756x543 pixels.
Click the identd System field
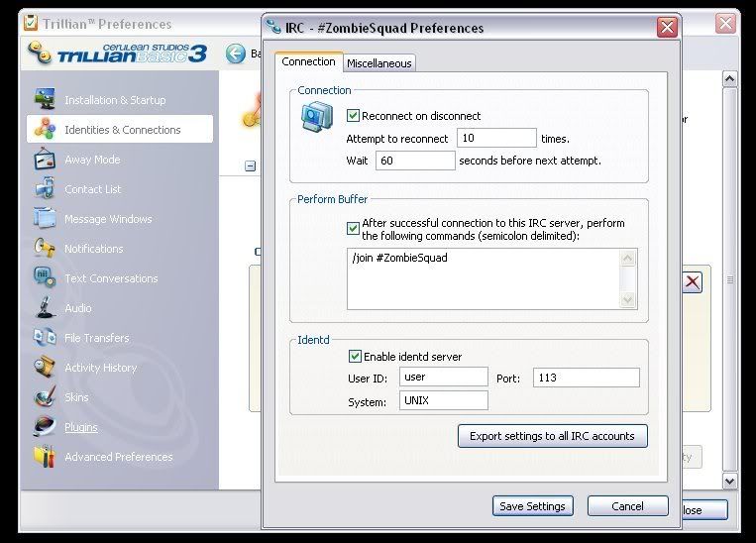coord(444,400)
